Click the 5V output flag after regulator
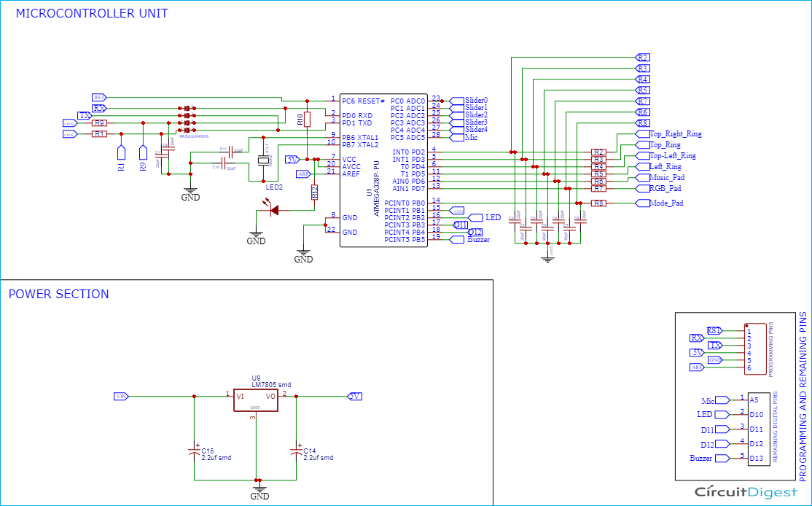Screen dimensions: 812x506 click(355, 396)
